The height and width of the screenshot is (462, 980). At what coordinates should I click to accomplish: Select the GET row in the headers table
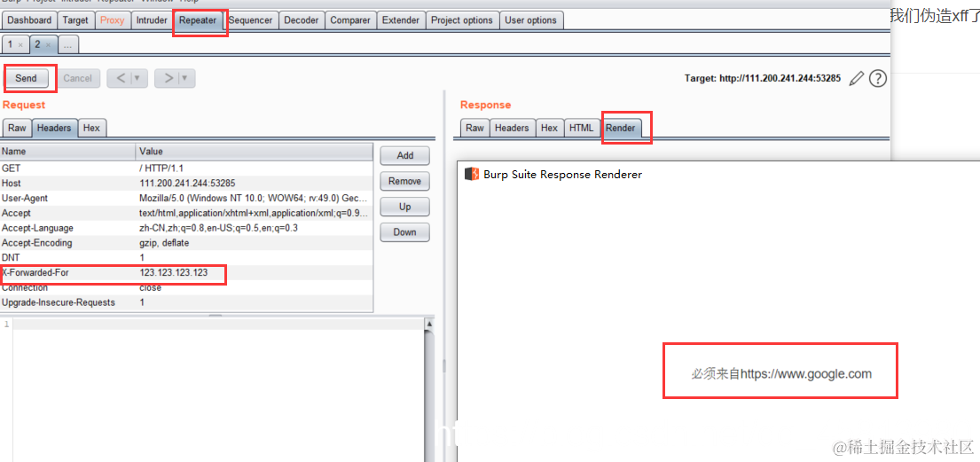(x=186, y=168)
